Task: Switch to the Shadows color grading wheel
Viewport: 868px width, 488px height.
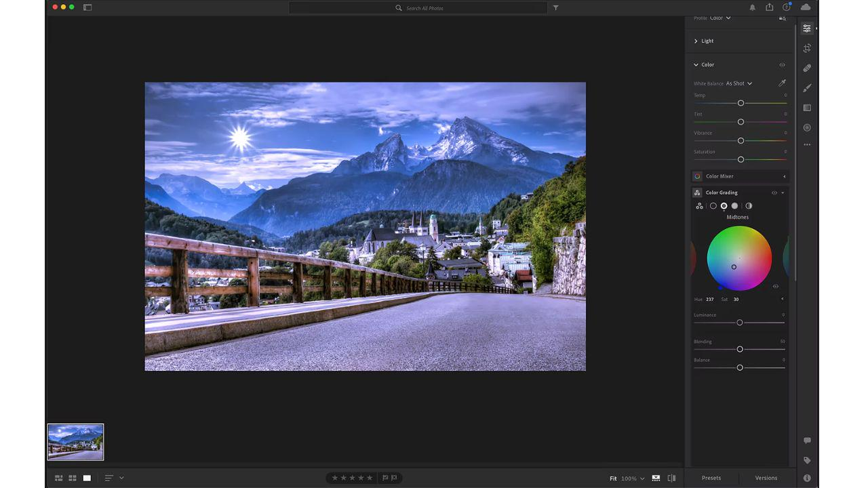Action: (x=713, y=205)
